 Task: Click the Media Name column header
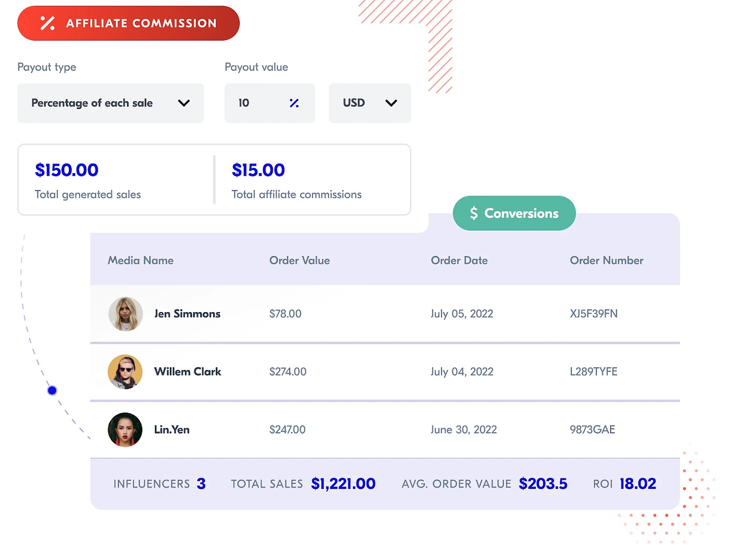coord(140,260)
